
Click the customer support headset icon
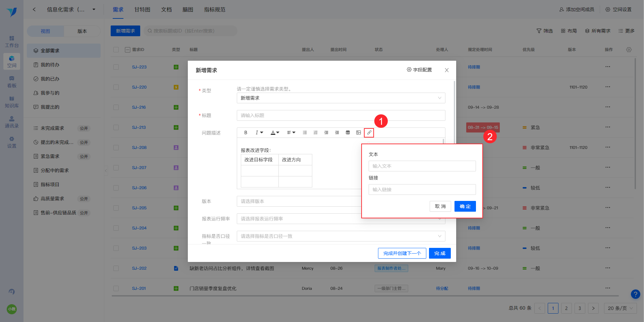[x=12, y=292]
